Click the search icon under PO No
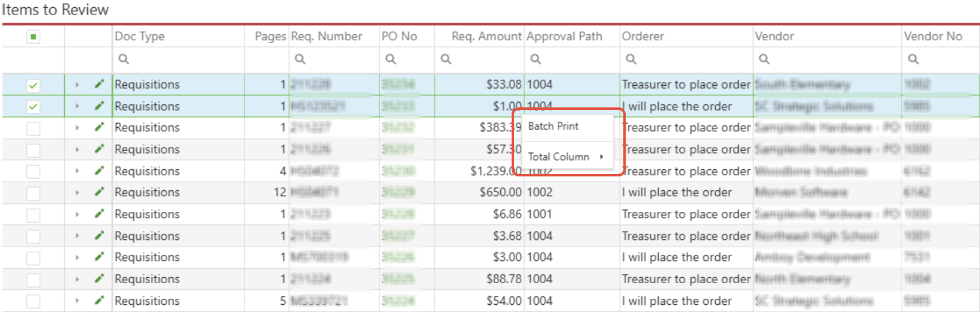The width and height of the screenshot is (980, 312). pos(390,59)
